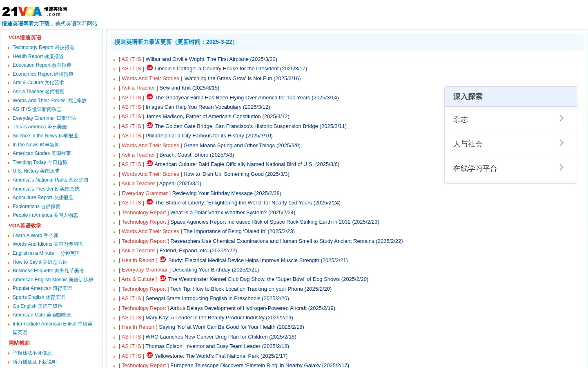Open How to Say it 美语怎么说 link
The height and width of the screenshot is (368, 588).
pyautogui.click(x=40, y=262)
